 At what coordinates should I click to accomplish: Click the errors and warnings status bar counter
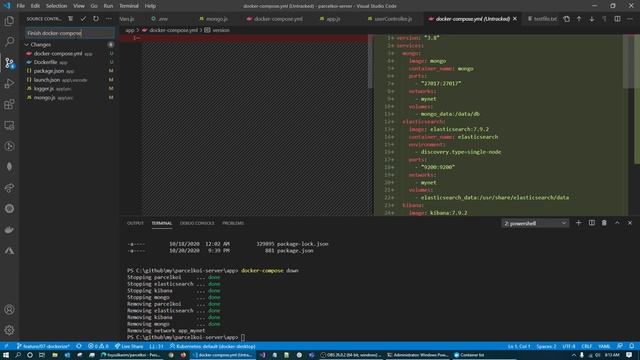[98, 346]
